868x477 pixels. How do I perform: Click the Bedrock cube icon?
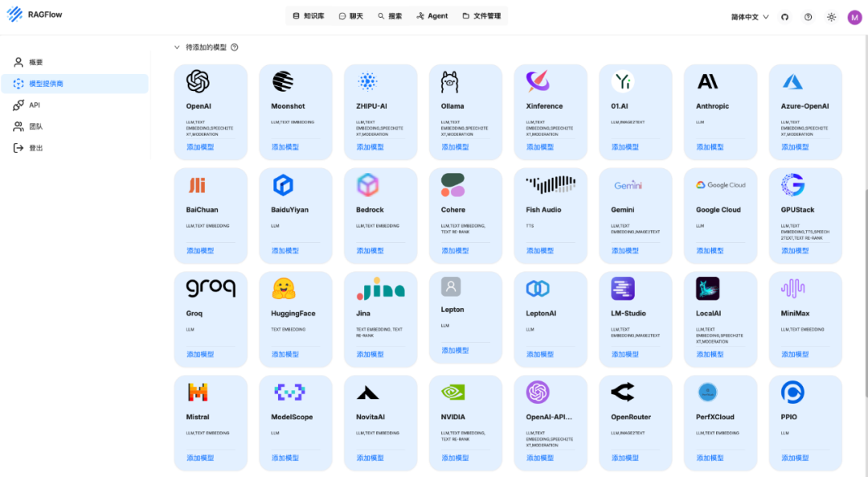tap(367, 185)
